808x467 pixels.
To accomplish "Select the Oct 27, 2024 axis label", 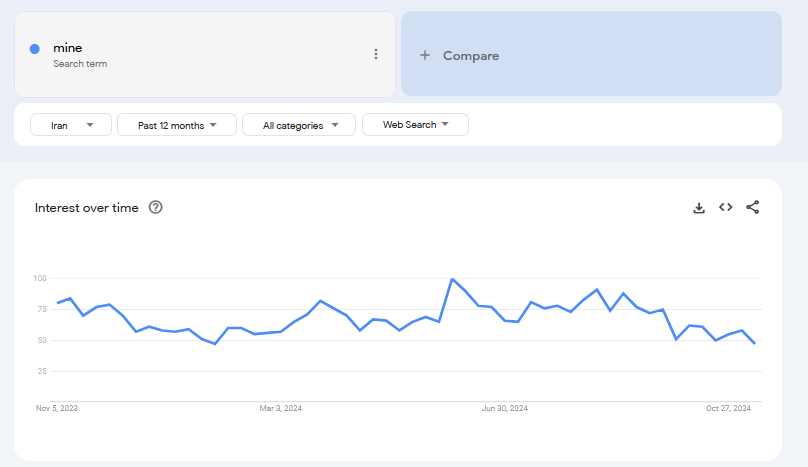I will [728, 408].
